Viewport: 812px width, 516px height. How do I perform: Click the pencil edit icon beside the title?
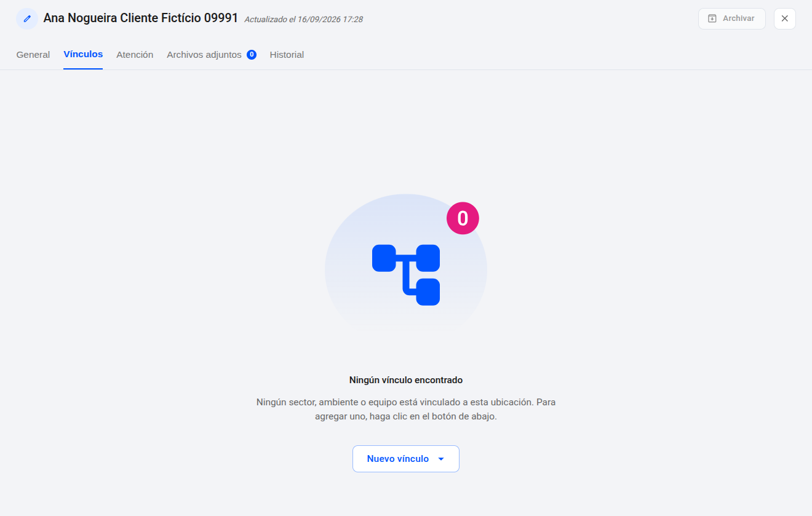click(x=27, y=18)
